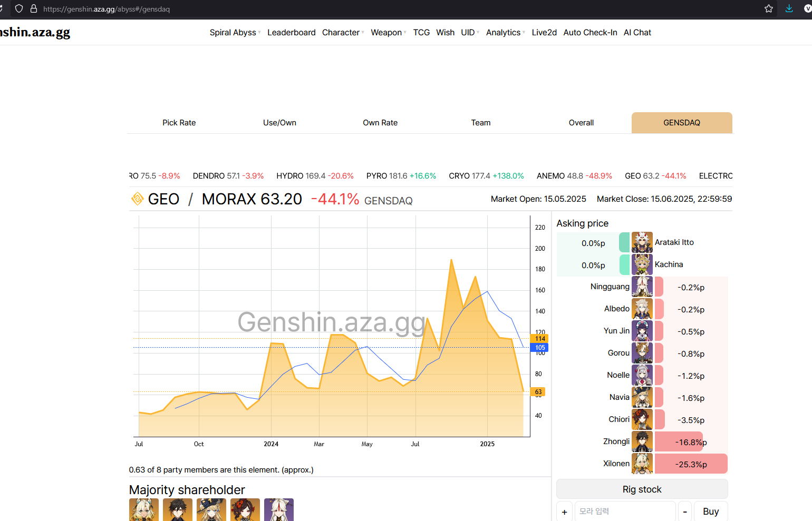Switch to the Overall tab
Image resolution: width=812 pixels, height=521 pixels.
[581, 123]
